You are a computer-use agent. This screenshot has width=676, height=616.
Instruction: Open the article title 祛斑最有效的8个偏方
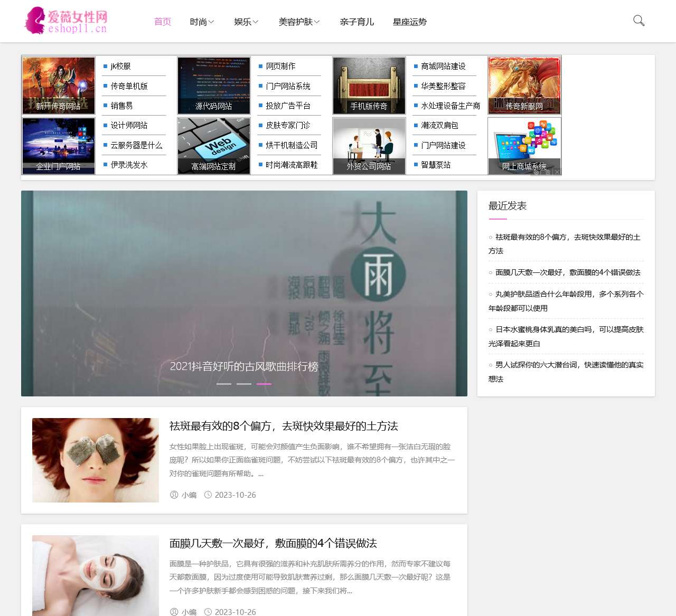click(x=284, y=426)
